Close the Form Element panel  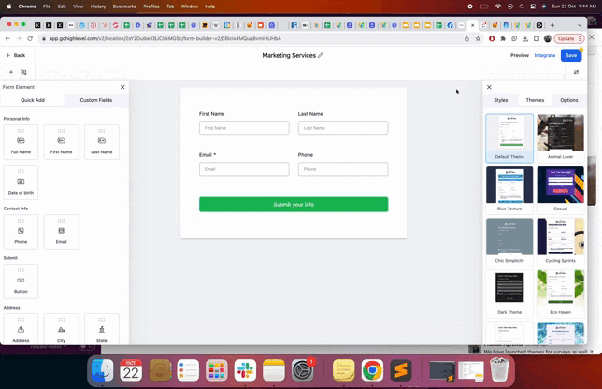click(x=122, y=87)
